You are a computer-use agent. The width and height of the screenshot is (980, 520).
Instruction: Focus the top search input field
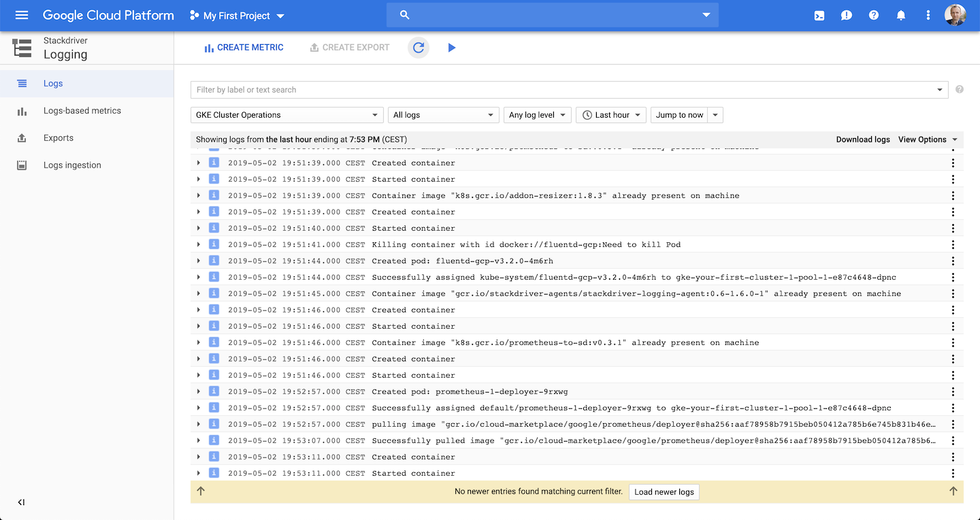[x=553, y=15]
